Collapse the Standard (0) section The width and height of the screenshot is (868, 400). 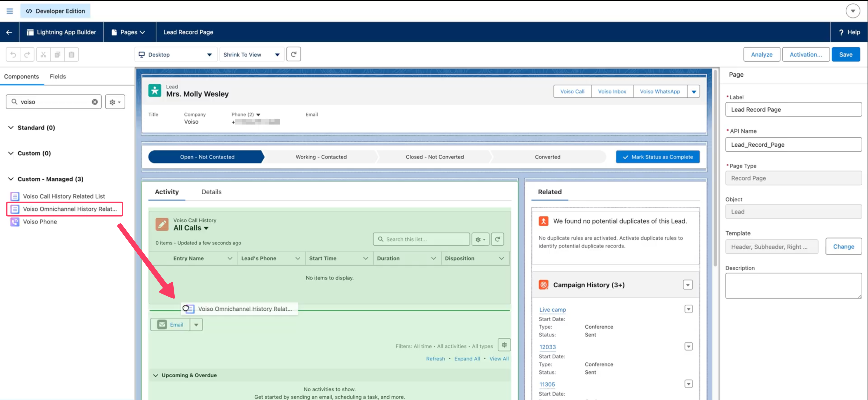pyautogui.click(x=11, y=127)
